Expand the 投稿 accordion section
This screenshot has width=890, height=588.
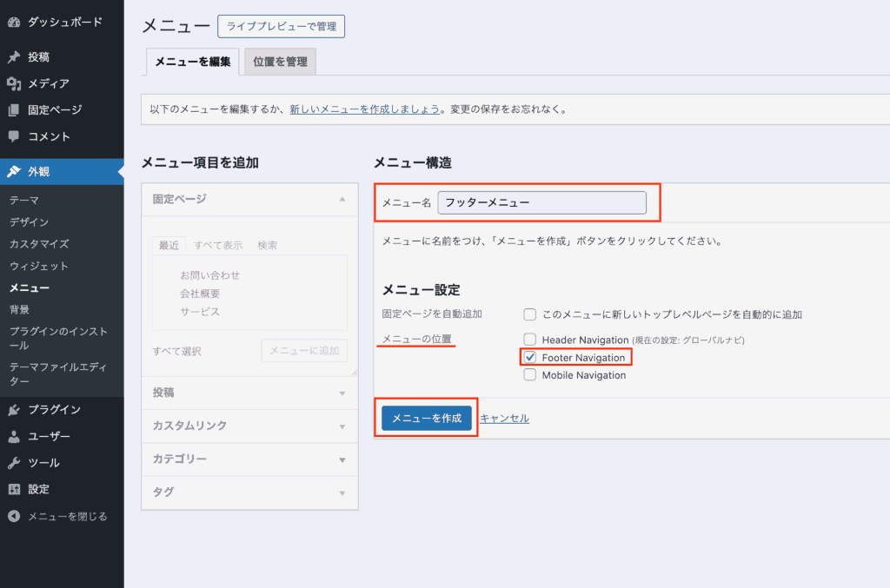coord(249,393)
